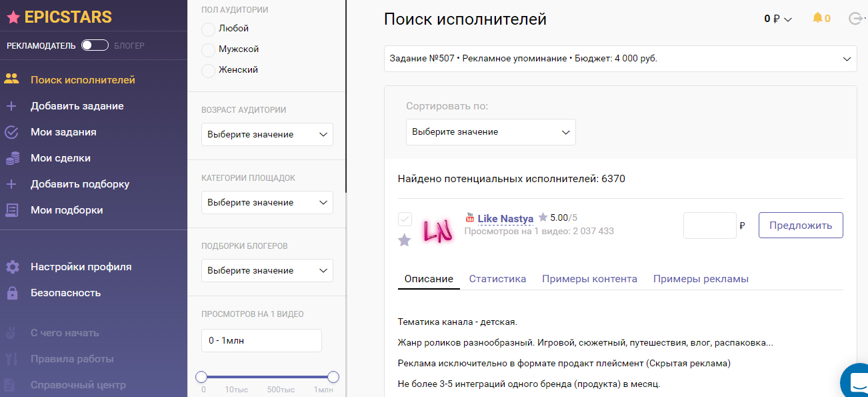This screenshot has width=868, height=397.
Task: Click the Предложить button
Action: coord(801,226)
